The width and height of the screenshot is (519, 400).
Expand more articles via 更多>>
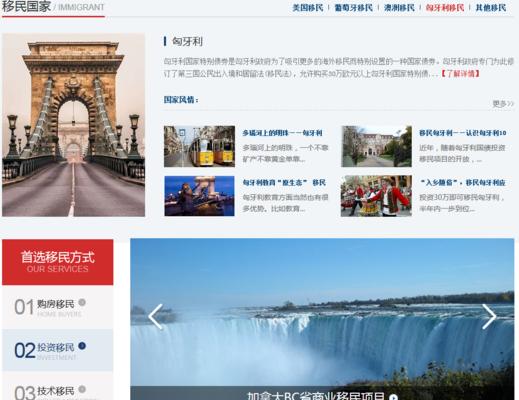pyautogui.click(x=503, y=104)
